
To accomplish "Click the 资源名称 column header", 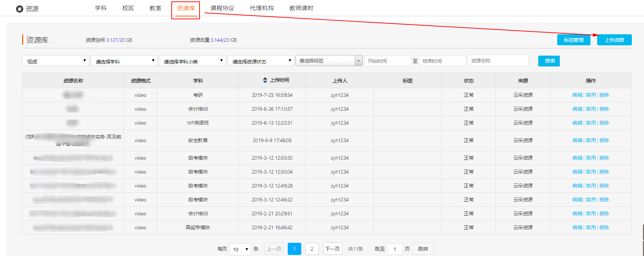I will (x=73, y=80).
